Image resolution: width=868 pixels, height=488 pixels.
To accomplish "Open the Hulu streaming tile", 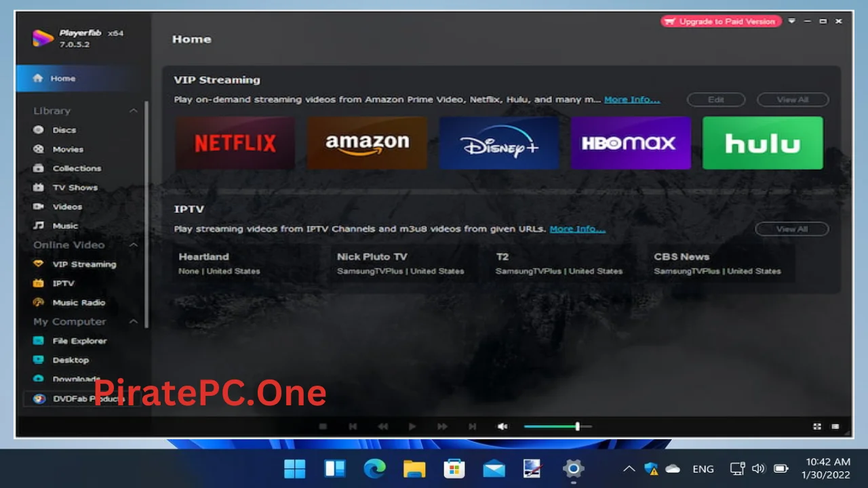I will 763,143.
